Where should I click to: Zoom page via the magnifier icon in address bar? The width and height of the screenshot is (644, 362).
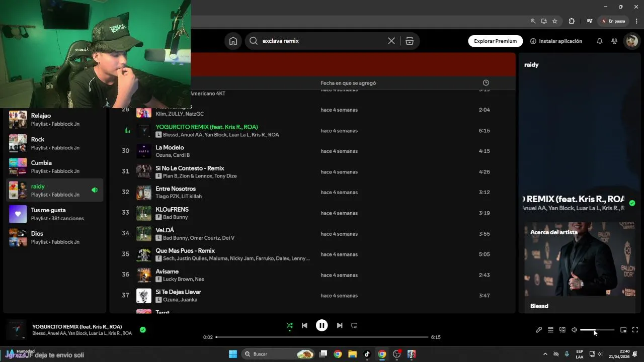click(533, 21)
